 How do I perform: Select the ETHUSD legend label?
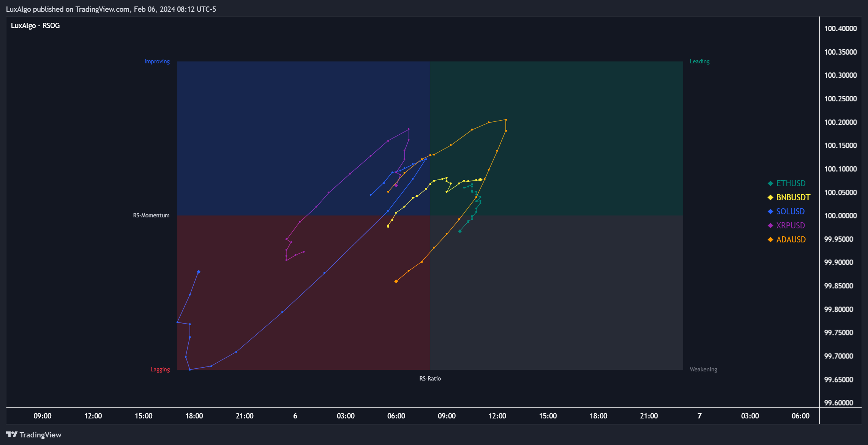pos(791,184)
